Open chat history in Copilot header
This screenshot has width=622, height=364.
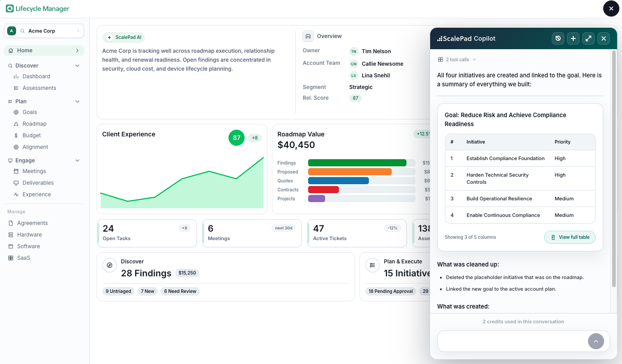click(x=558, y=38)
